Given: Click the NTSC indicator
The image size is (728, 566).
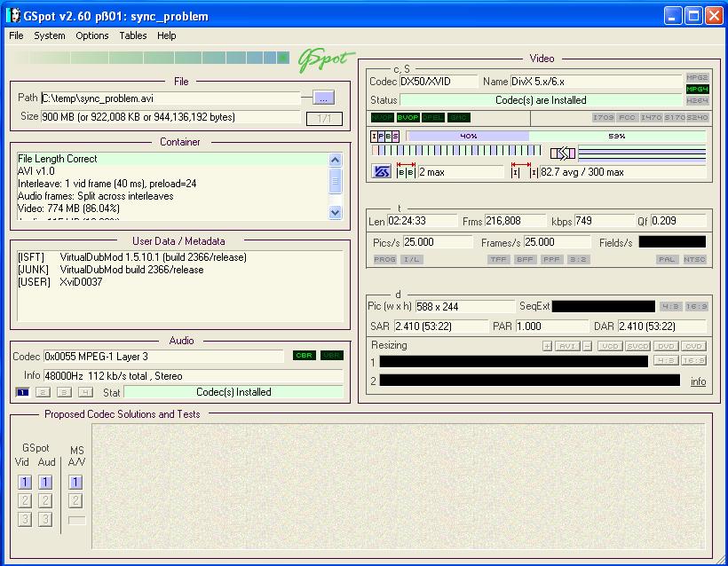Looking at the screenshot, I should (694, 259).
